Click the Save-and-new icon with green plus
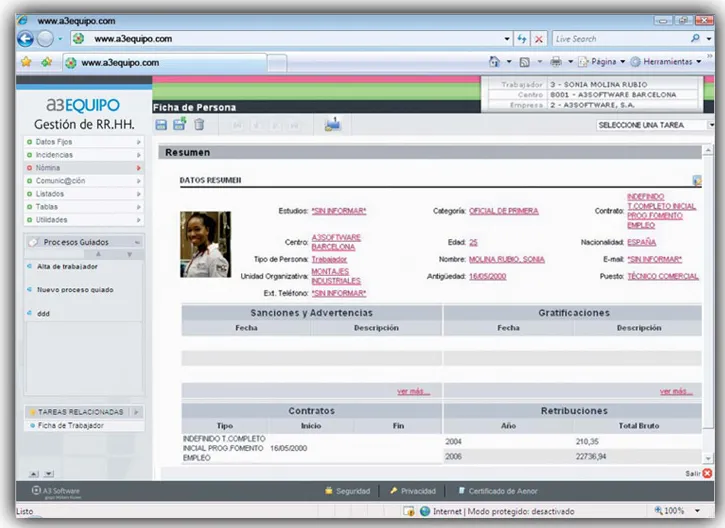Viewport: 725px width, 528px height. 179,124
